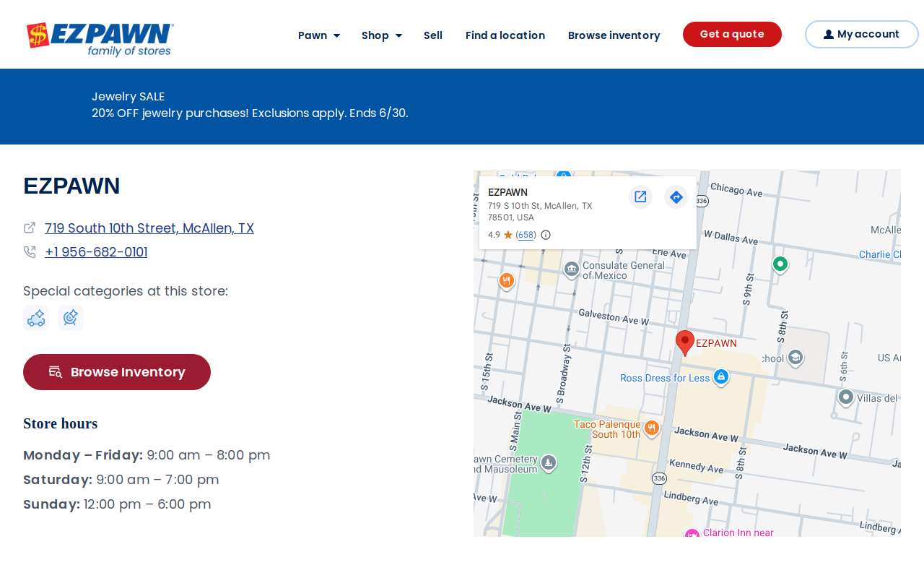Open Browse inventory in the navigation bar
The width and height of the screenshot is (924, 578).
tap(614, 35)
